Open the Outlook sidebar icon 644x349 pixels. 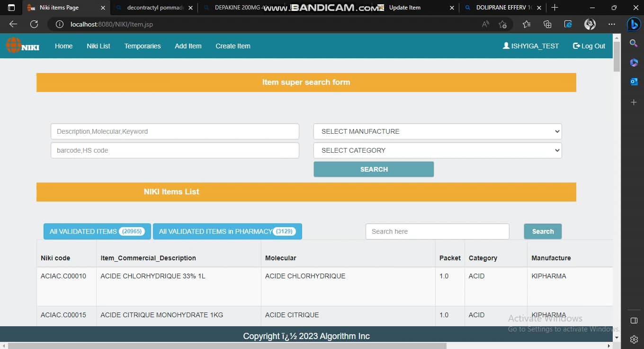(634, 82)
